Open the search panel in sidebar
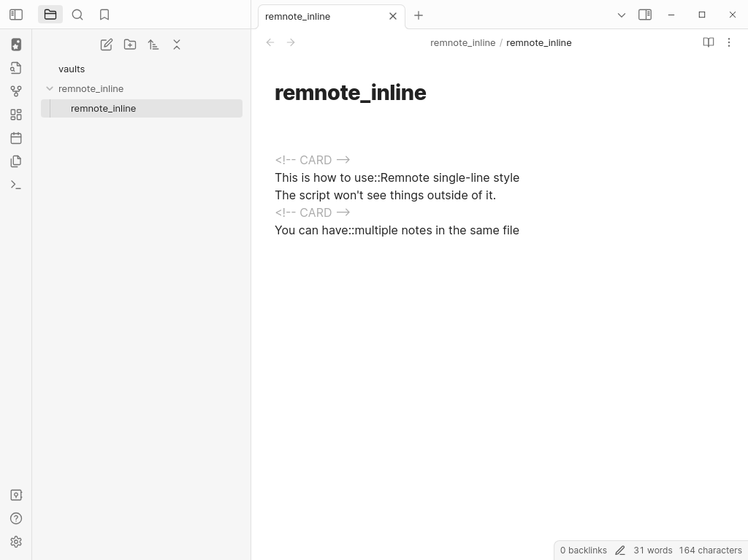The image size is (748, 560). [77, 15]
